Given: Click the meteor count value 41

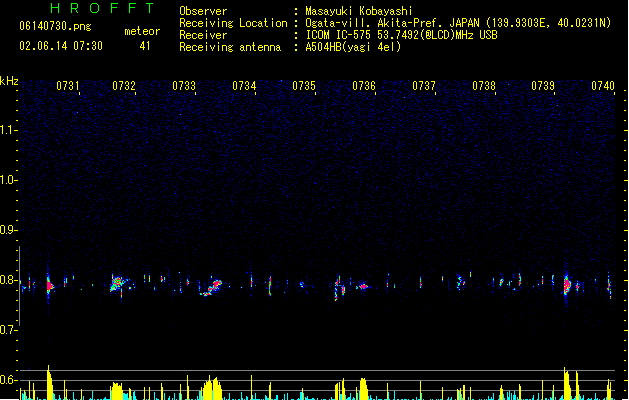Looking at the screenshot, I should click(145, 46).
